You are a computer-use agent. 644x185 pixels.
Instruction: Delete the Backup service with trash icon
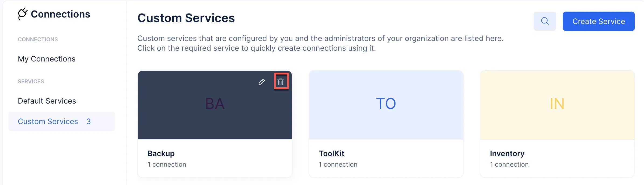(x=281, y=82)
